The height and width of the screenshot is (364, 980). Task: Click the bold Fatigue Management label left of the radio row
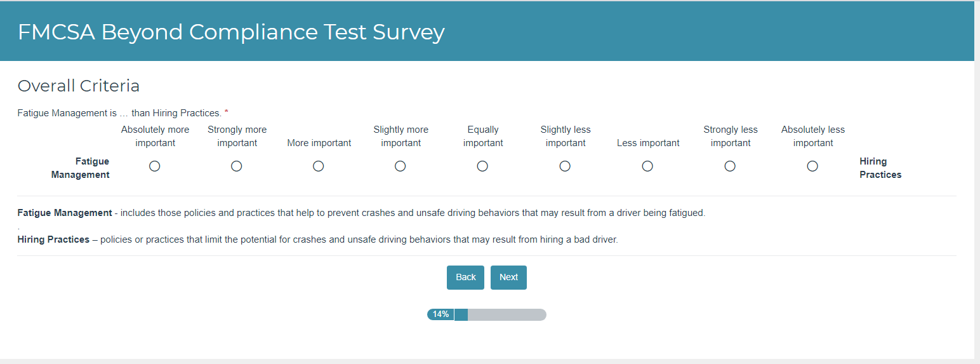[x=81, y=168]
